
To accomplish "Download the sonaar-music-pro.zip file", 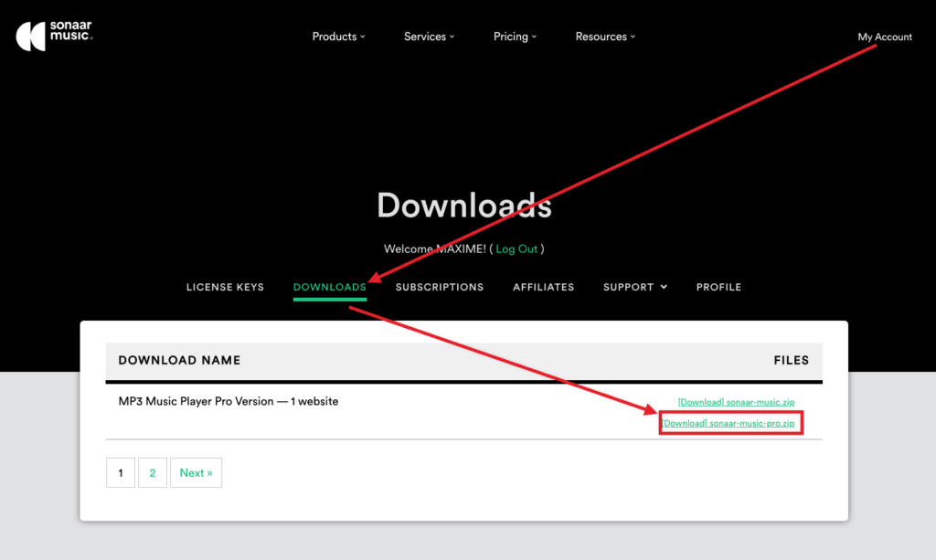I will pyautogui.click(x=729, y=423).
